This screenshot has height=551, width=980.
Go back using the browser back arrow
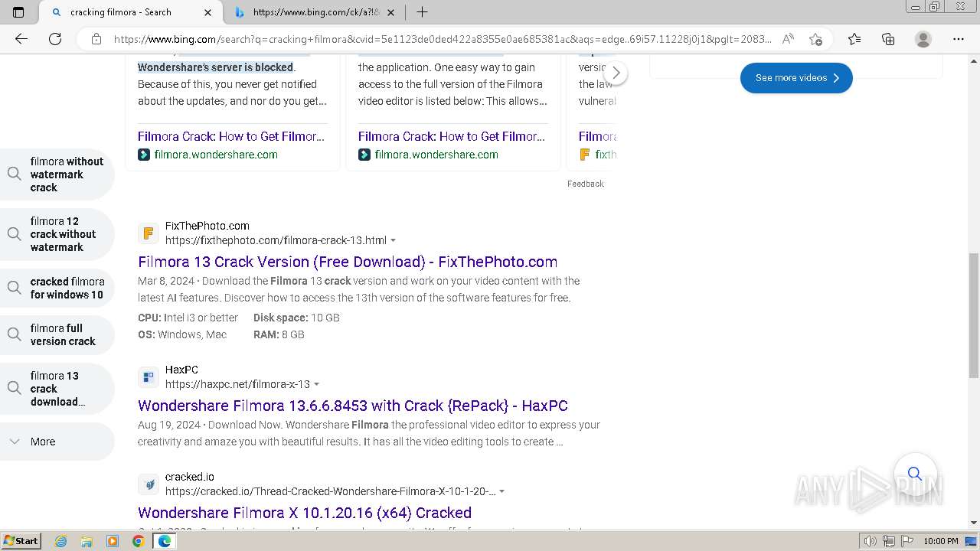click(x=21, y=39)
